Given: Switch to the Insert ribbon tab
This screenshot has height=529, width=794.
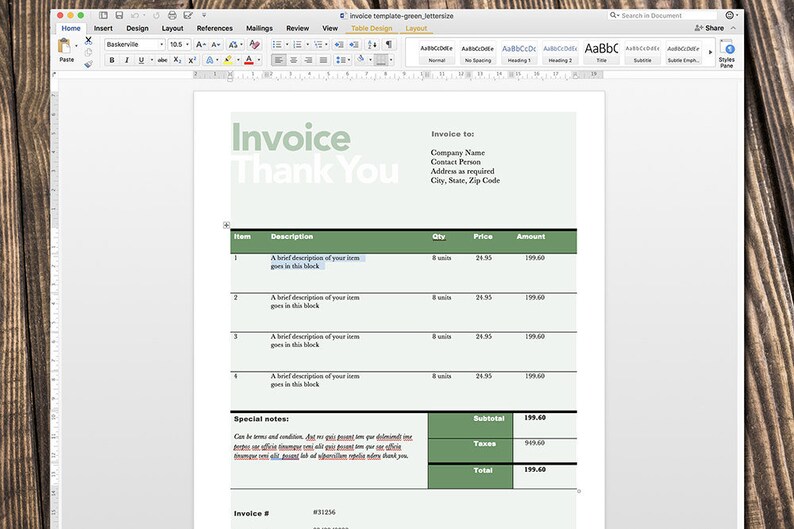Looking at the screenshot, I should [x=103, y=28].
